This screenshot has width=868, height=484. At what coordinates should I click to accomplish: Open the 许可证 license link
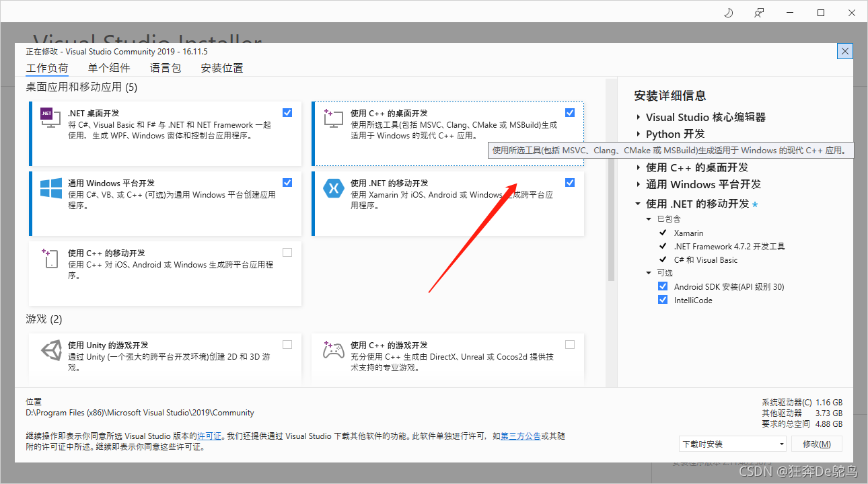209,436
